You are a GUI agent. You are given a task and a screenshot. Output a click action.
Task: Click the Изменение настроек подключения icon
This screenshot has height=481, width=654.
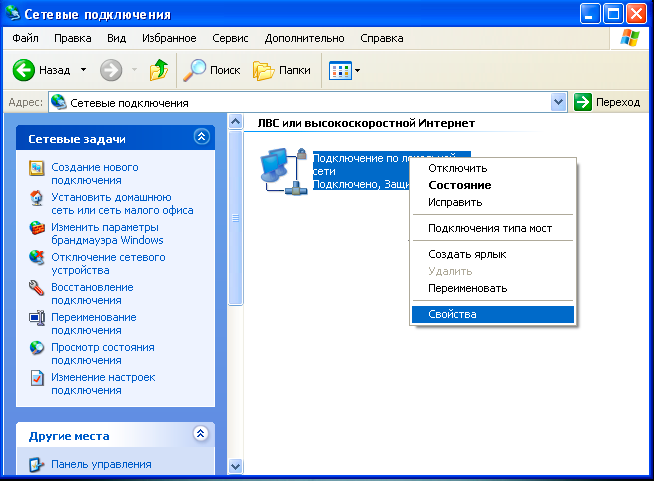tap(37, 378)
